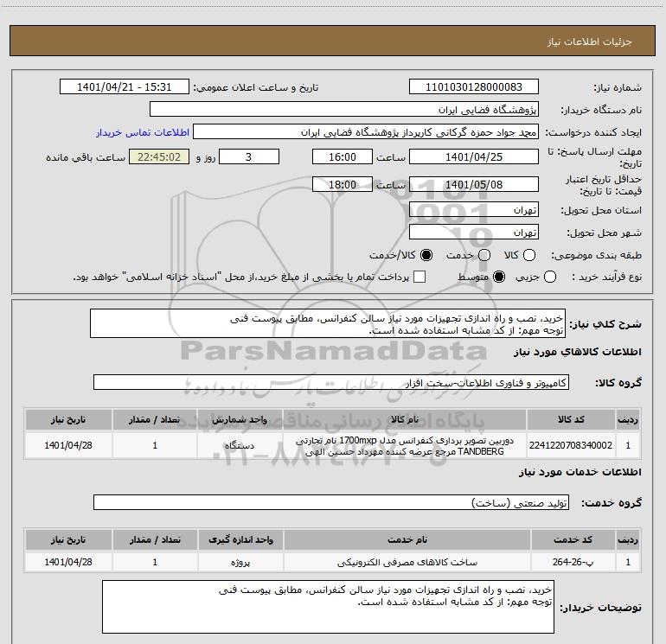Choose متوسط purchase process radio

click(499, 277)
